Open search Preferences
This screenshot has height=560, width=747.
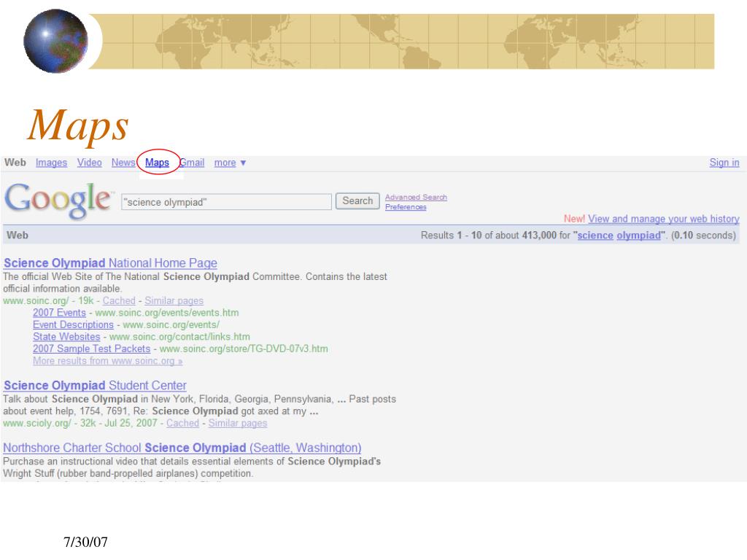406,206
